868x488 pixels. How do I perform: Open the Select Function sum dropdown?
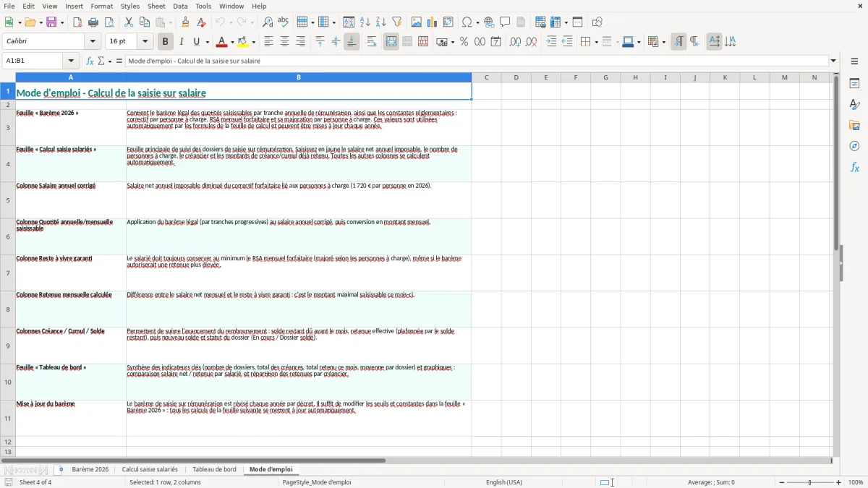click(x=110, y=61)
